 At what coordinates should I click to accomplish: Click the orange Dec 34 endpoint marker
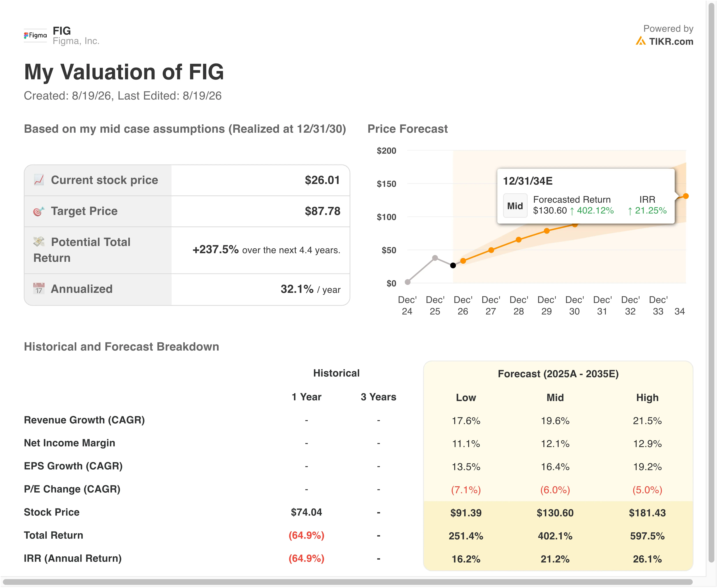(686, 196)
